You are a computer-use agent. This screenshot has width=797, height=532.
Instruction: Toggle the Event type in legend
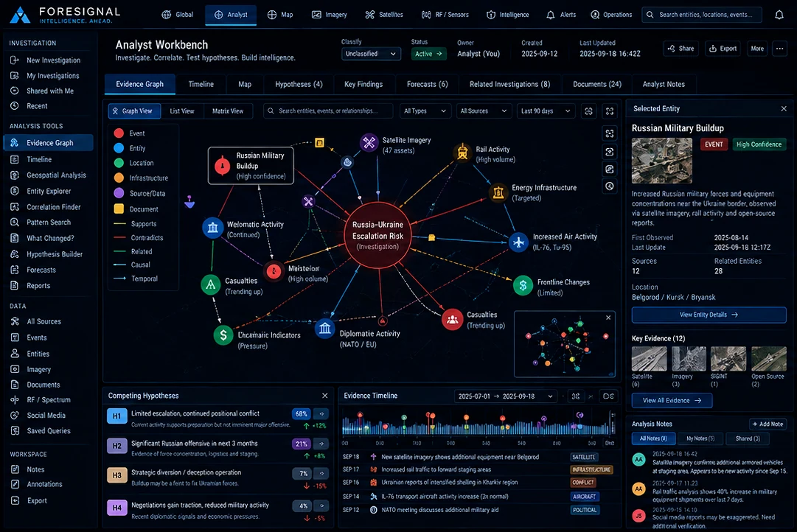[130, 133]
